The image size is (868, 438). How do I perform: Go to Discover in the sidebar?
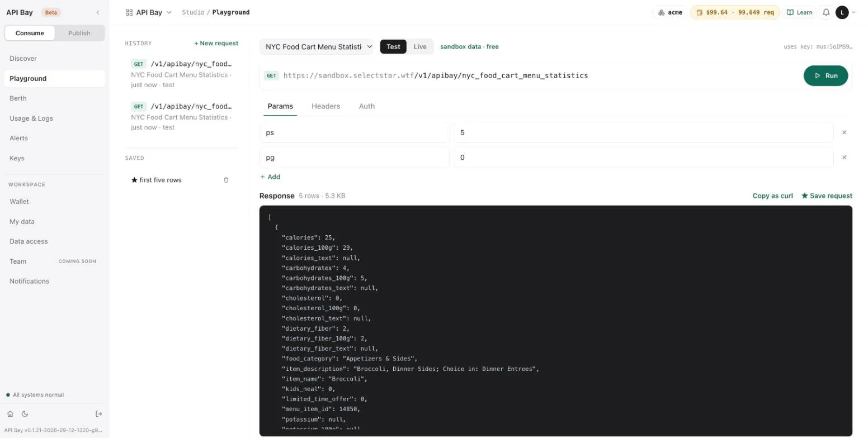pos(54,59)
